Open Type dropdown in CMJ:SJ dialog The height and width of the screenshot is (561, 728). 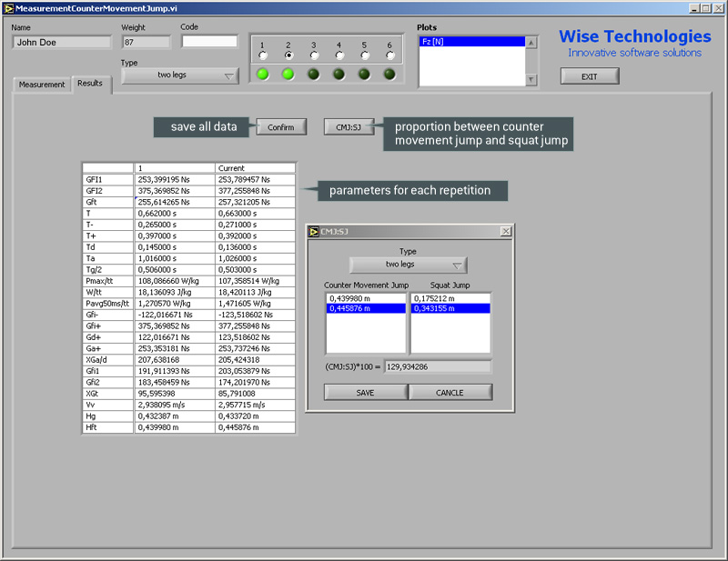coord(408,265)
